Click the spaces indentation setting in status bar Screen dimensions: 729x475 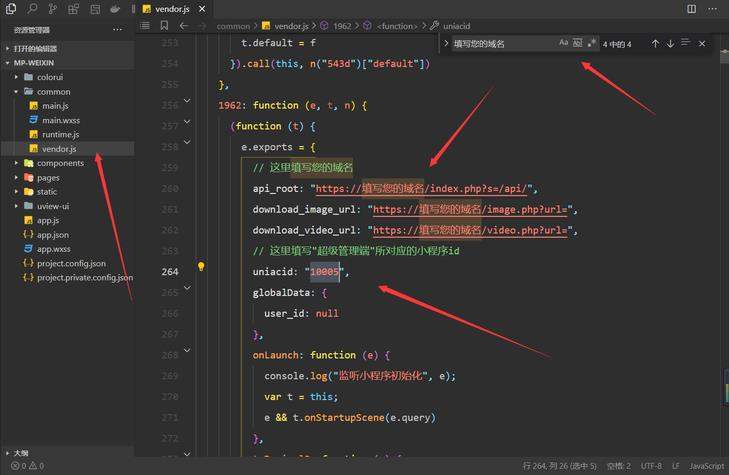619,466
